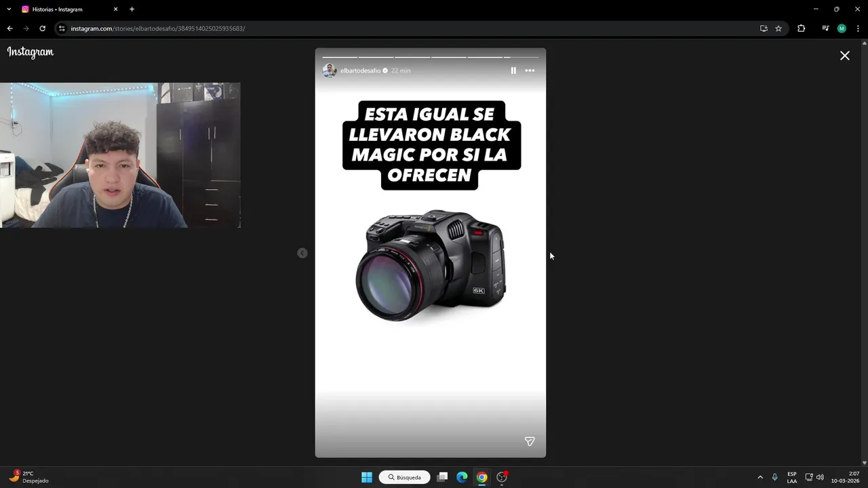Open Microsoft Edge from taskbar
868x488 pixels.
pyautogui.click(x=462, y=477)
